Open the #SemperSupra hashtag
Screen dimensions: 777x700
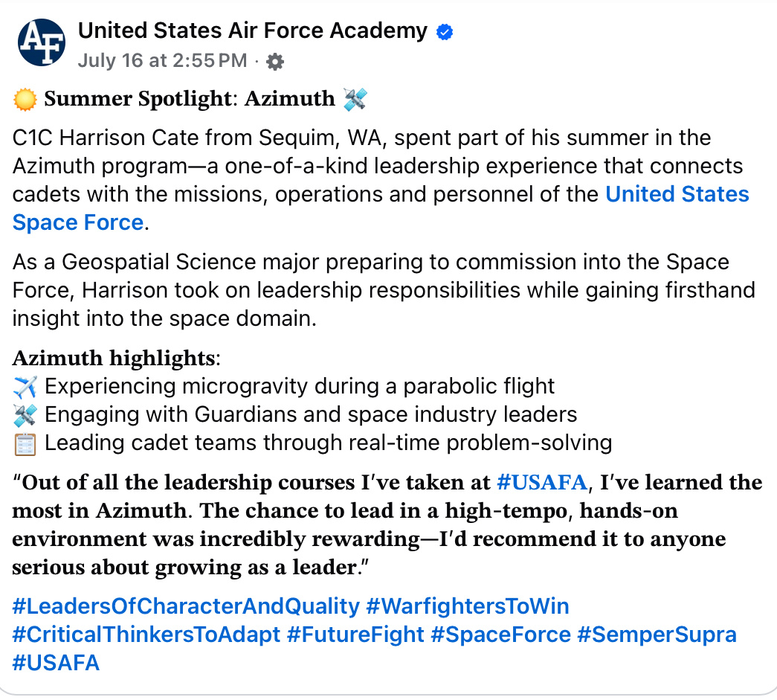[657, 635]
